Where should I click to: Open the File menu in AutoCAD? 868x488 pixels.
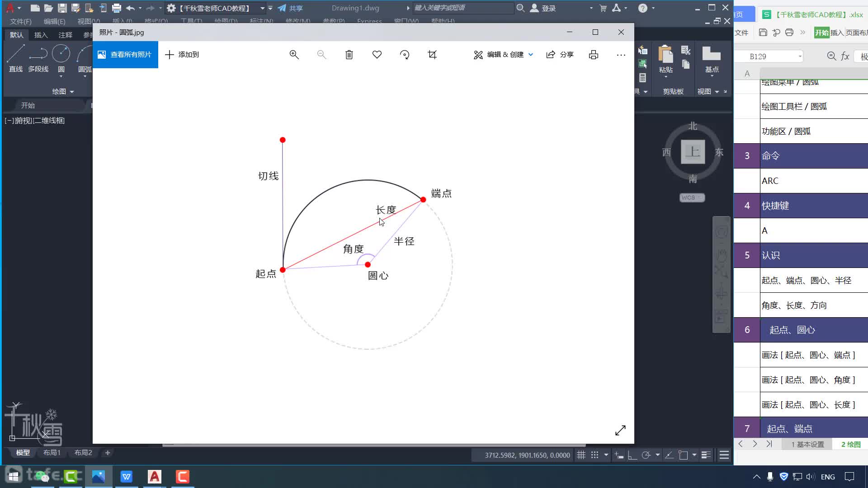[x=21, y=21]
